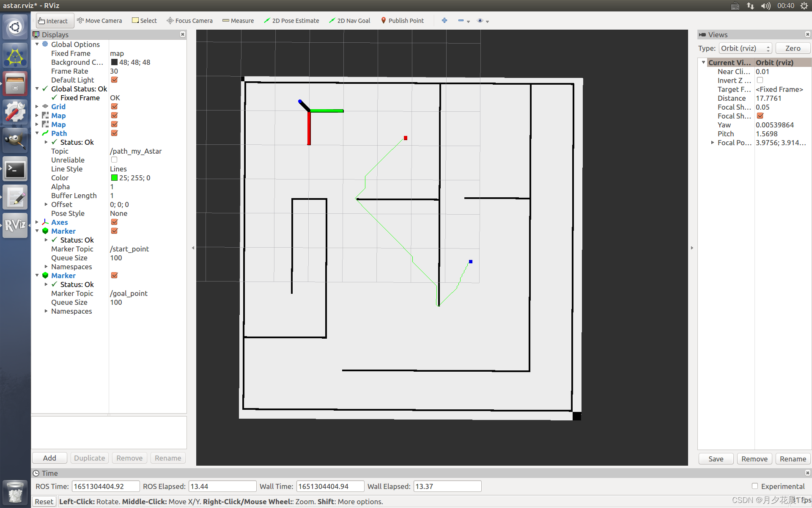Screen dimensions: 812x508
Task: Enable the Unreliable checkbox
Action: [x=114, y=160]
